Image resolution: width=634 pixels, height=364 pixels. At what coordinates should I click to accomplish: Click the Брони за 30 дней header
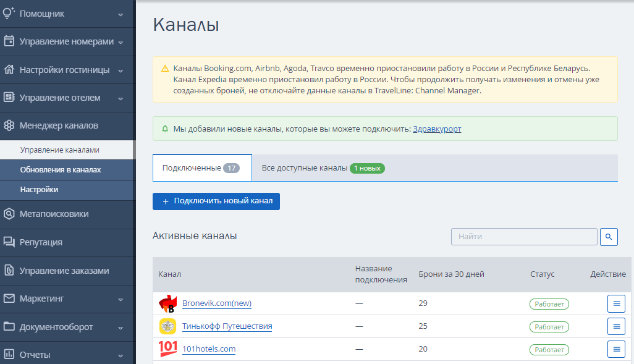pos(451,274)
